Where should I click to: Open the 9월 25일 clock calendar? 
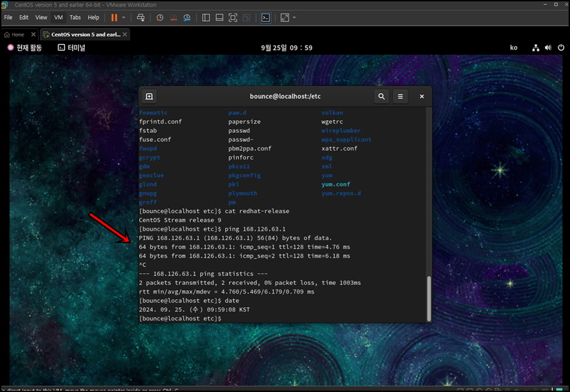coord(286,47)
